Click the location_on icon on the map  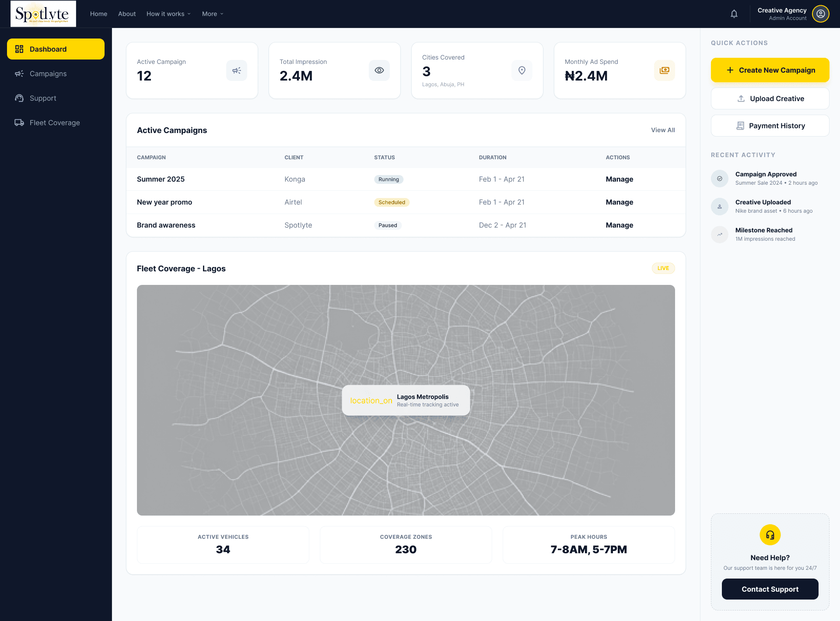(x=371, y=400)
